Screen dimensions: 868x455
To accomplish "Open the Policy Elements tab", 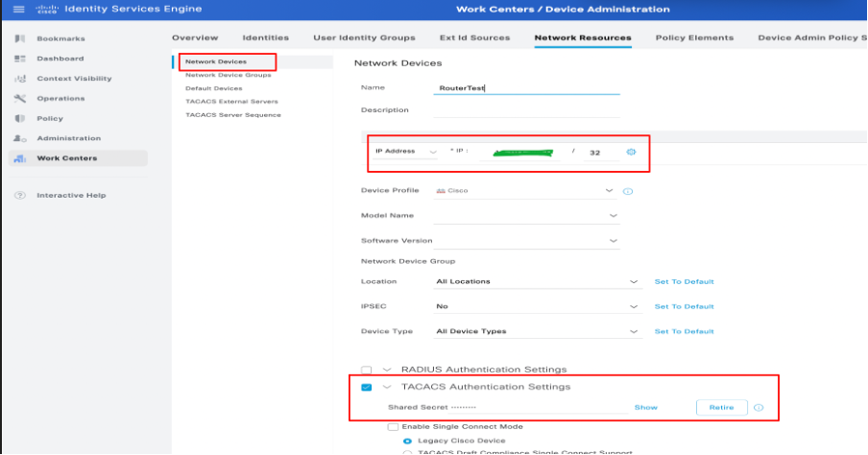I will 695,37.
